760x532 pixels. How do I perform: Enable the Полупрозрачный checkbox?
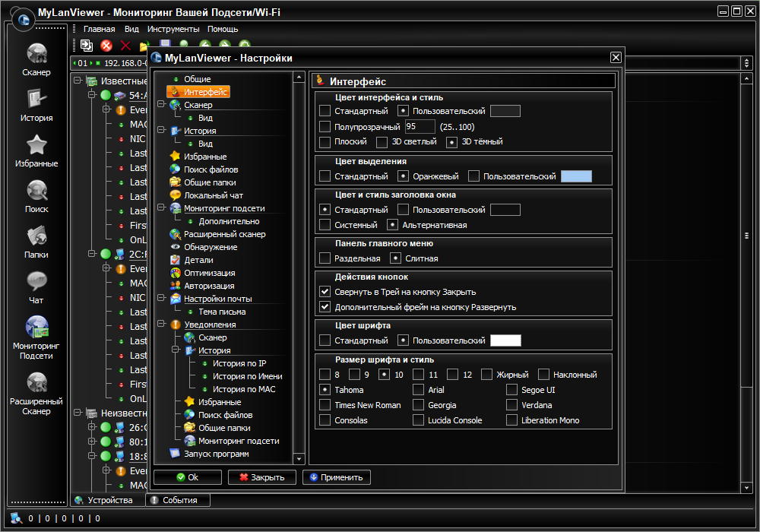point(325,127)
